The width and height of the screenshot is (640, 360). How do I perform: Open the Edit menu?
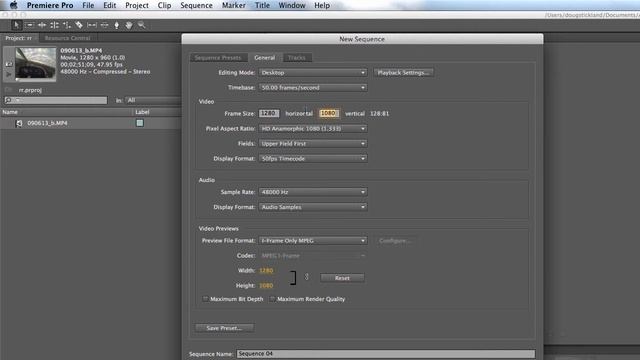(109, 5)
